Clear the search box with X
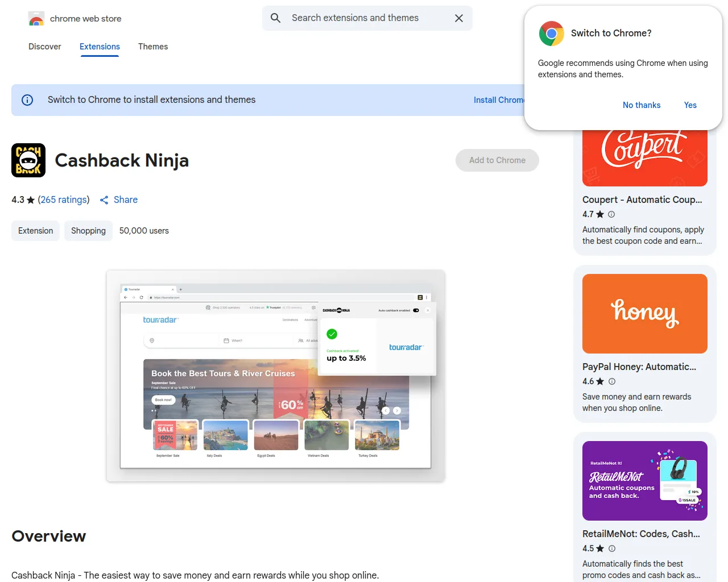Screen dimensions: 728x582 [459, 18]
